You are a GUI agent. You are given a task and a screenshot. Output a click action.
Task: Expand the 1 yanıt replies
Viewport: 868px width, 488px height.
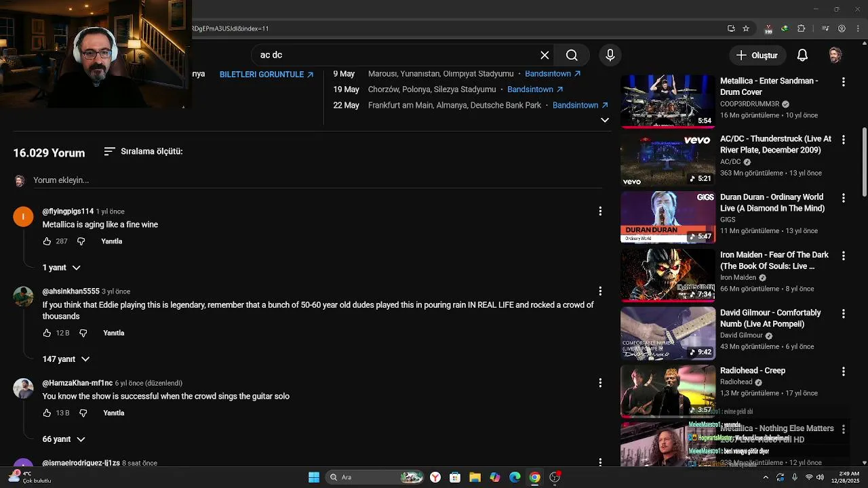coord(61,268)
